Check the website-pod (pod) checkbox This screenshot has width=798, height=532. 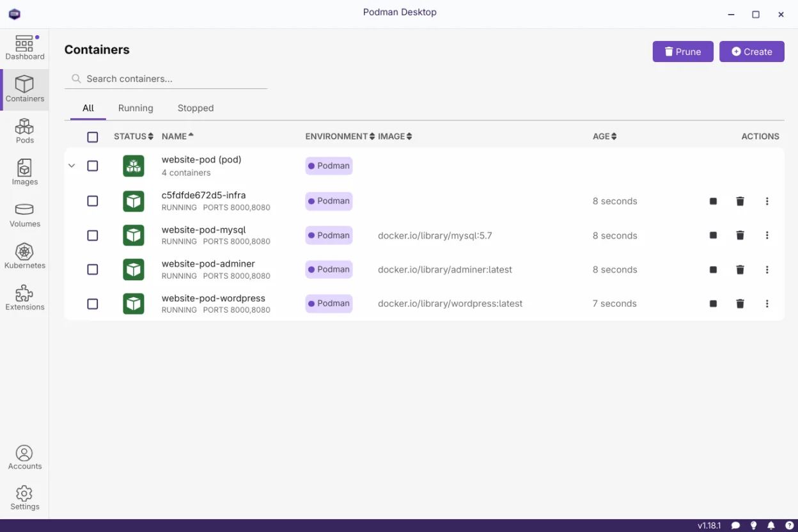pos(93,166)
